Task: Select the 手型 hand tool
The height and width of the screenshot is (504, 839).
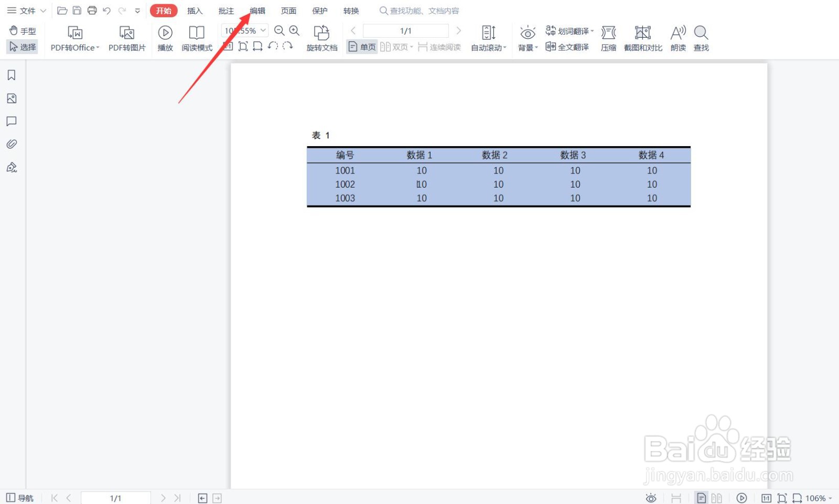Action: [x=23, y=31]
